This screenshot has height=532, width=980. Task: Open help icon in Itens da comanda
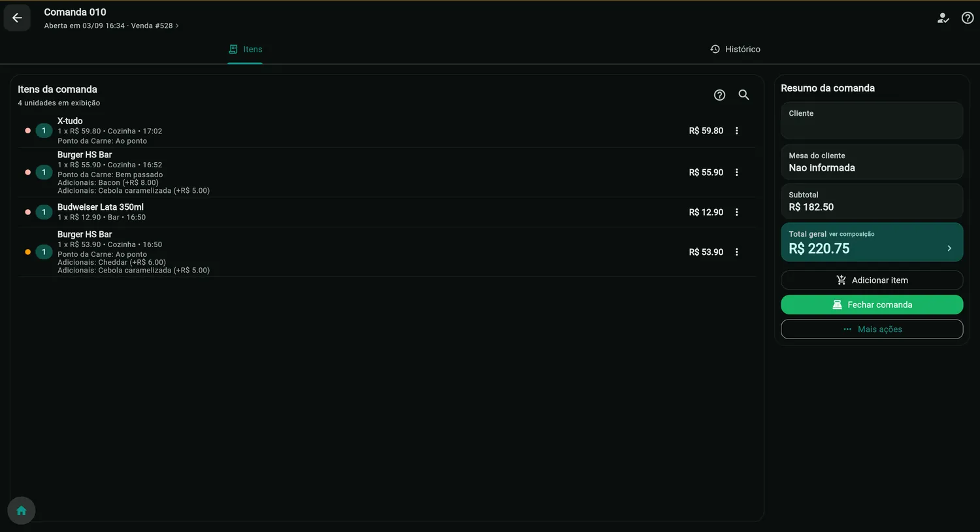[x=719, y=95]
